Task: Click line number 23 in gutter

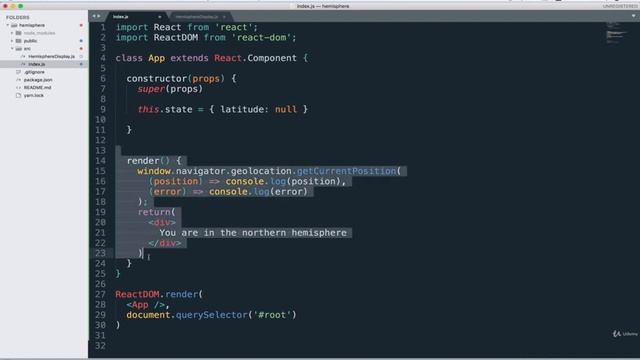Action: [100, 253]
